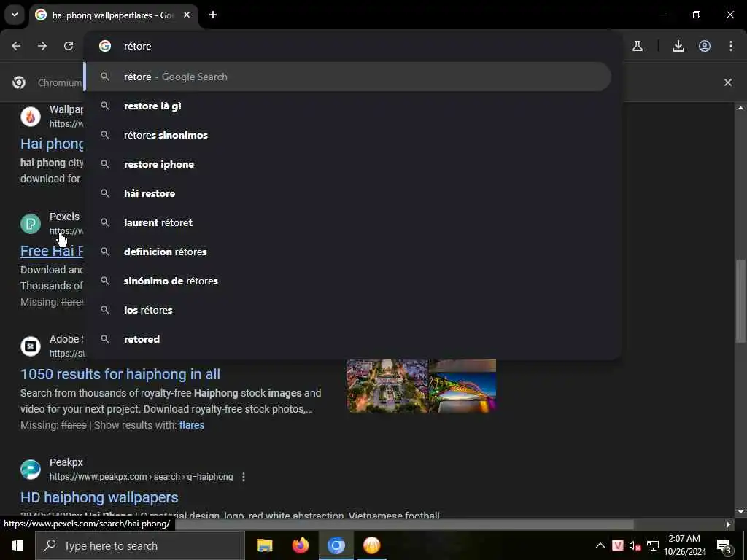Image resolution: width=747 pixels, height=560 pixels.
Task: Go back with the browser back arrow
Action: point(16,46)
